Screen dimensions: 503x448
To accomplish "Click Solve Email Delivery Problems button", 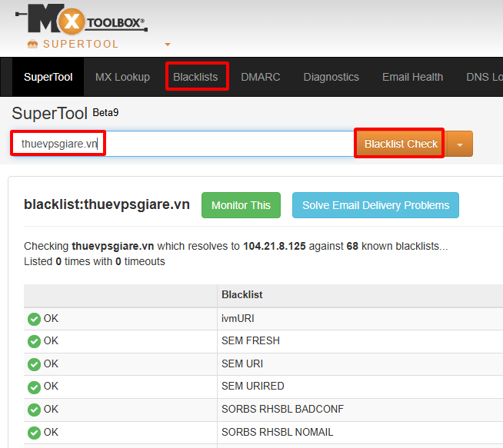I will pos(375,205).
